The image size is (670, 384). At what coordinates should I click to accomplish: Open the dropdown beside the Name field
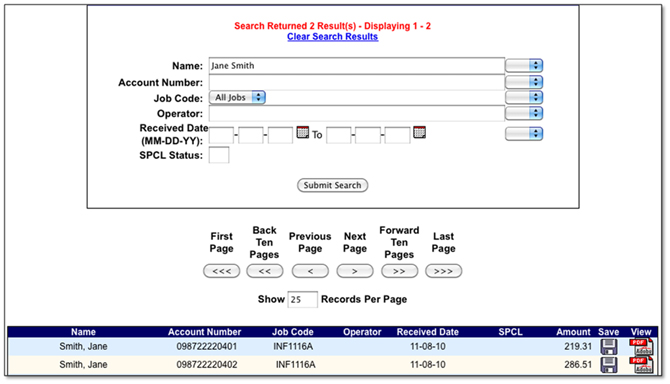(x=524, y=65)
